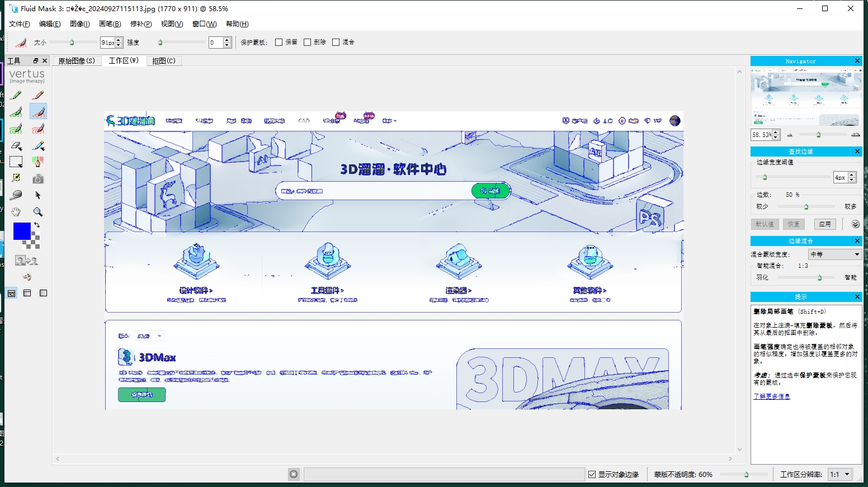This screenshot has width=868, height=487.
Task: Click the camera snapshot tool
Action: pyautogui.click(x=38, y=179)
